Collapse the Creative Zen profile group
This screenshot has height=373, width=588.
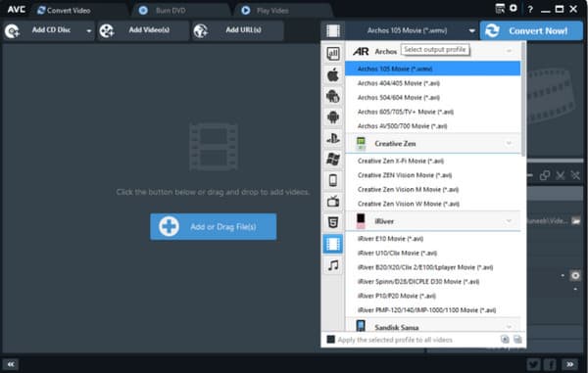click(509, 143)
